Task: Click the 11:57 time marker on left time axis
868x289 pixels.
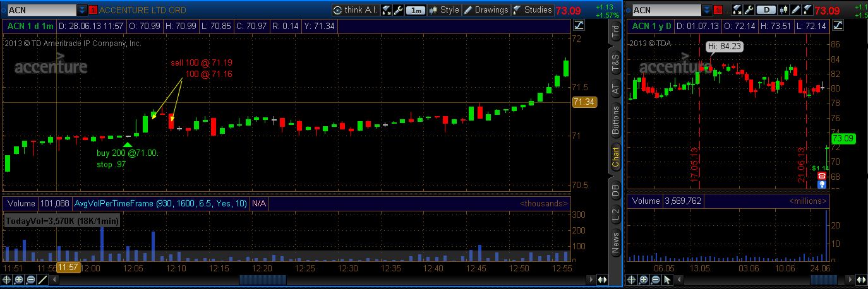Action: 69,268
